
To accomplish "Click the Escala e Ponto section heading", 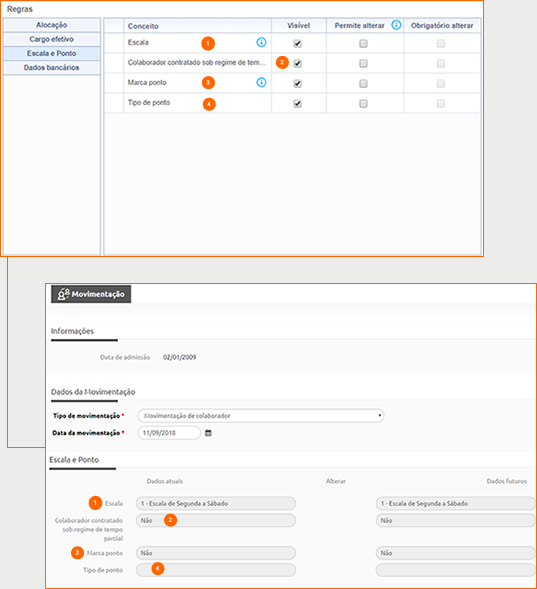I will tap(74, 460).
